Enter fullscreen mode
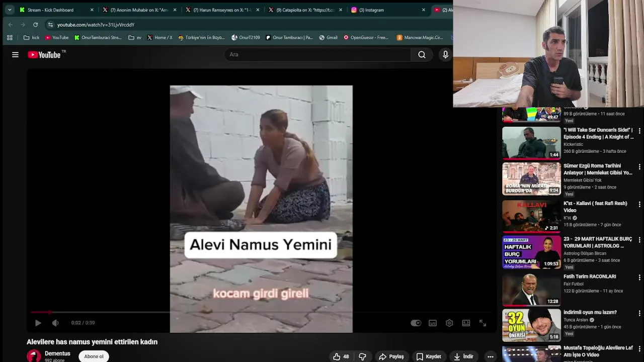 482,323
